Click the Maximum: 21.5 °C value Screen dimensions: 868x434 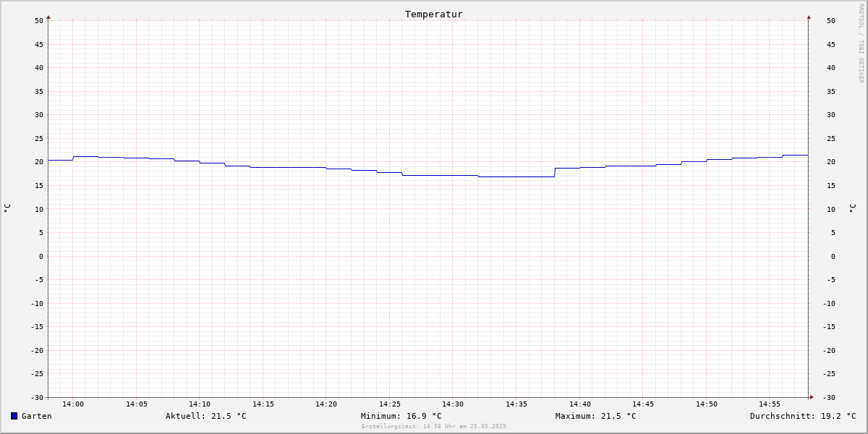(596, 416)
